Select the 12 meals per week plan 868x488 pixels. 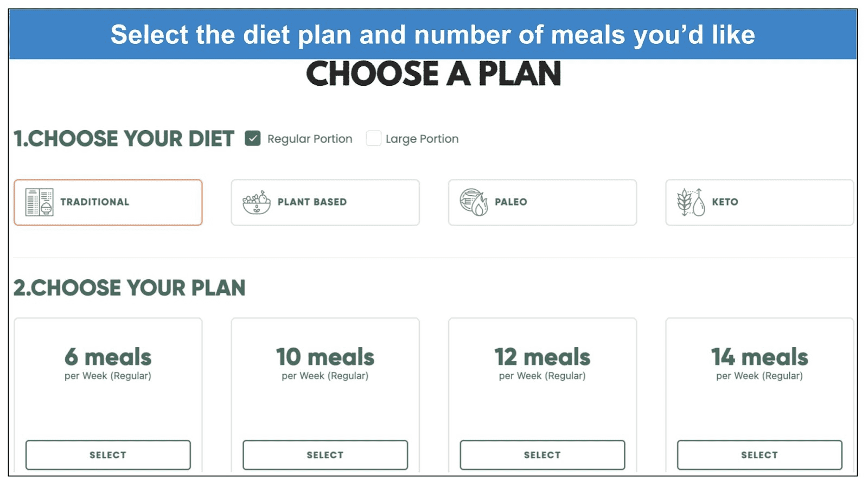point(542,455)
